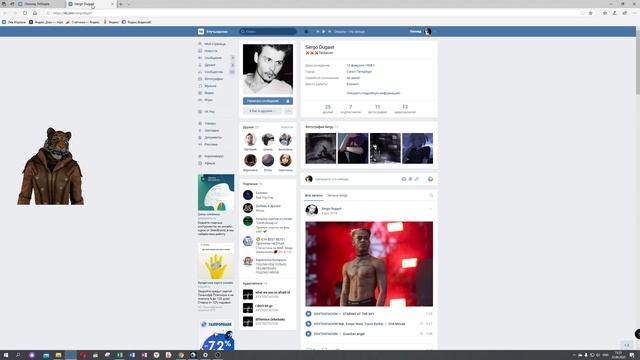Attach video via icon in post box
640x360 pixels.
[410, 179]
